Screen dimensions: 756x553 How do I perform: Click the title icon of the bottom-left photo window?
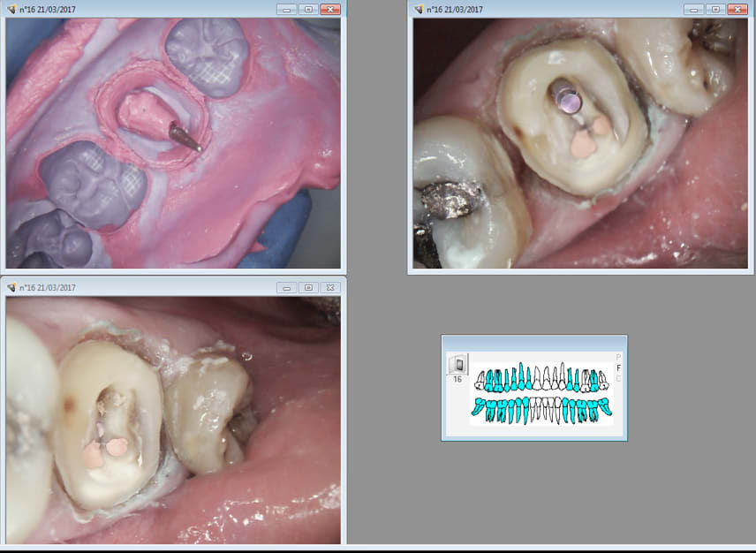click(x=12, y=287)
